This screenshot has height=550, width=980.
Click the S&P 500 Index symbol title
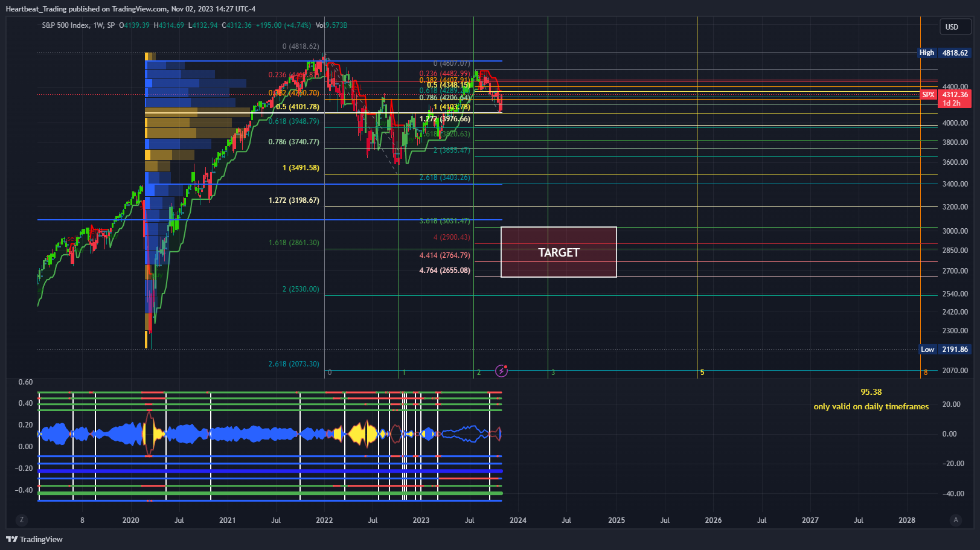pyautogui.click(x=65, y=25)
